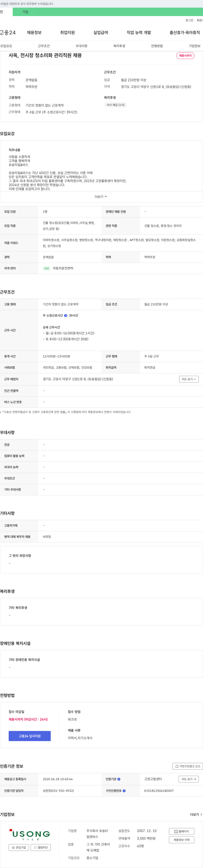Open 실업급여 main menu
The height and width of the screenshot is (868, 203).
coord(101,33)
